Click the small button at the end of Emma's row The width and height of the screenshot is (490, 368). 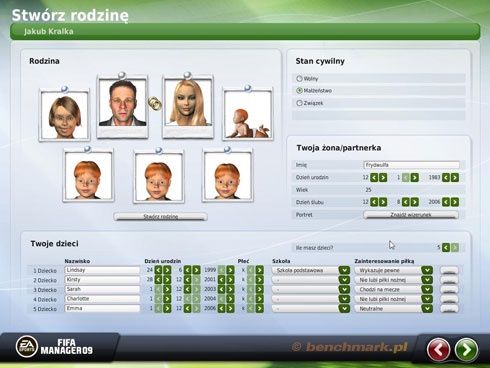click(x=449, y=309)
